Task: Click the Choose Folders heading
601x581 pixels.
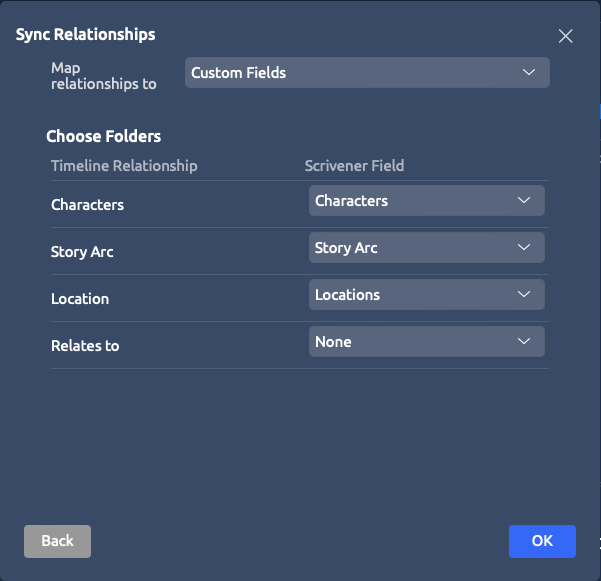Action: (103, 136)
